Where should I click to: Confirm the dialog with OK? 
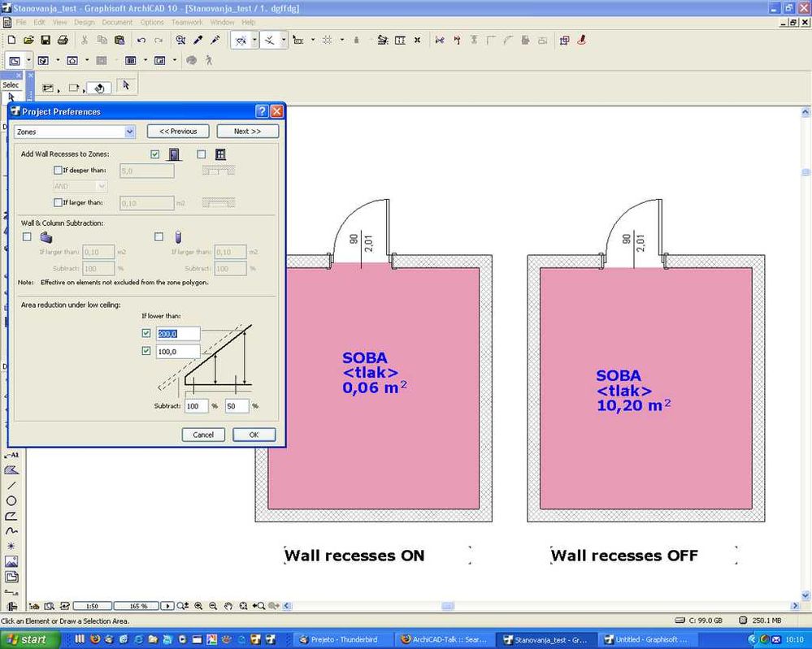[254, 435]
